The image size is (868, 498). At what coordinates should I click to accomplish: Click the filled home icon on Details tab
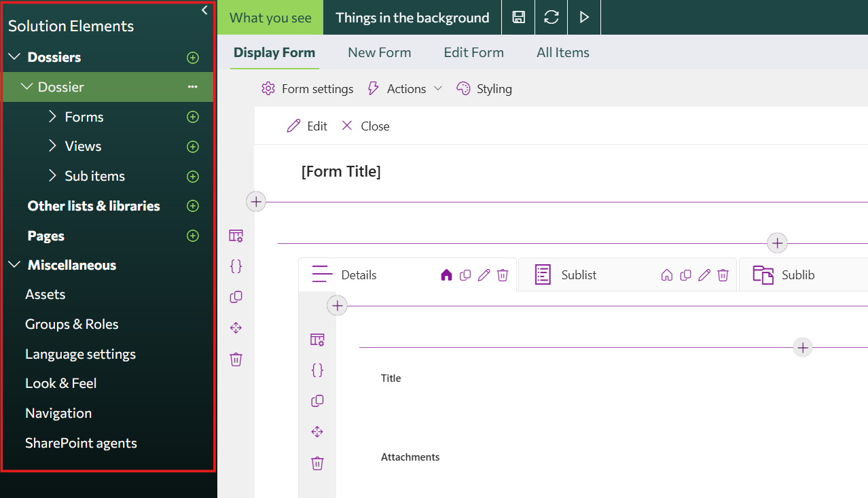pyautogui.click(x=446, y=275)
